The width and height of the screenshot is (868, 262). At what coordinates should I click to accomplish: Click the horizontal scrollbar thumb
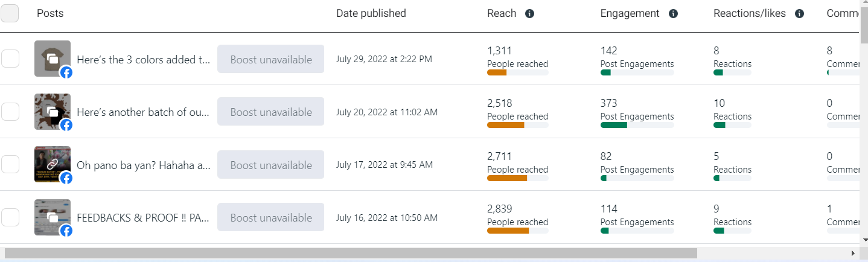[350, 253]
